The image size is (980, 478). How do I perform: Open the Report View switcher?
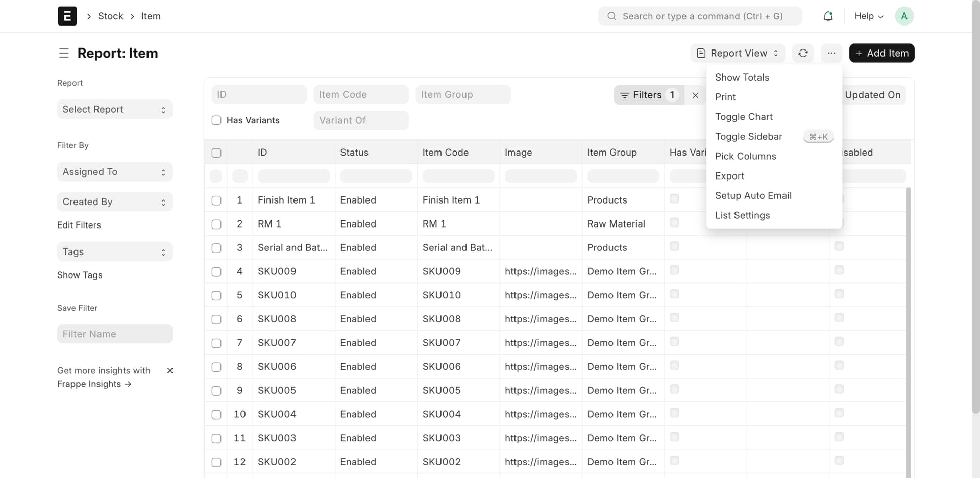(737, 53)
